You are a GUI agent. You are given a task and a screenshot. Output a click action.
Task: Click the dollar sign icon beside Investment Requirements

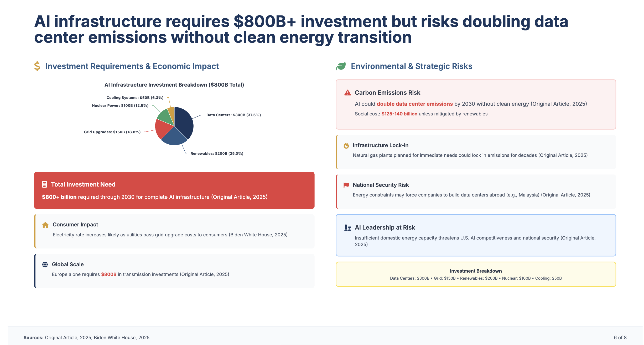[x=37, y=66]
